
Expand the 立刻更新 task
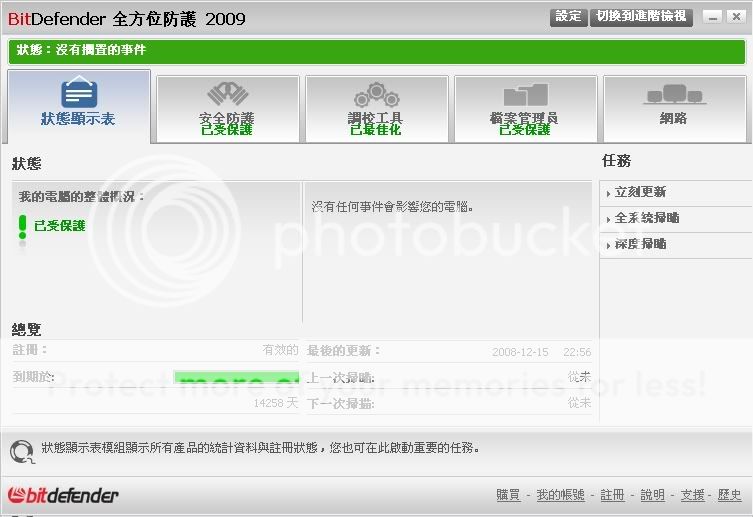click(641, 192)
